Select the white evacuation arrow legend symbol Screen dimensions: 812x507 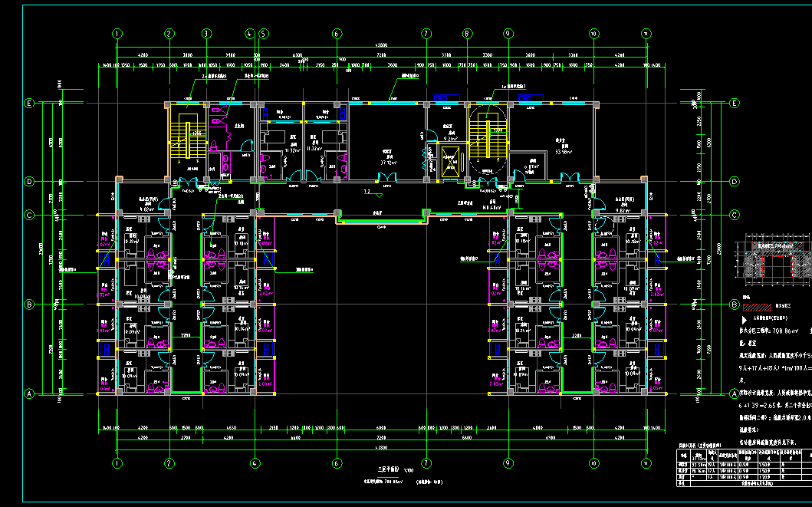[745, 321]
